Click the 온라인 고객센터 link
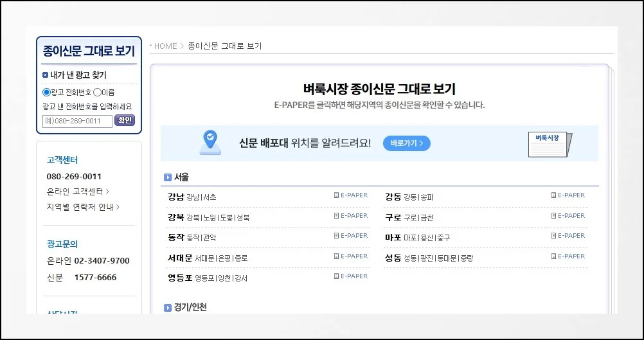Image resolution: width=644 pixels, height=340 pixels. pyautogui.click(x=78, y=192)
